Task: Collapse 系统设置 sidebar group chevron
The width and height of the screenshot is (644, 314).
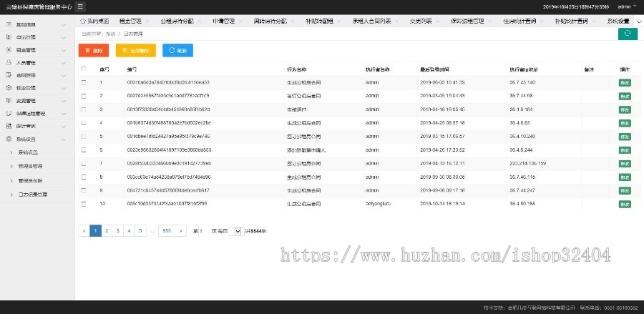Action: pos(64,139)
